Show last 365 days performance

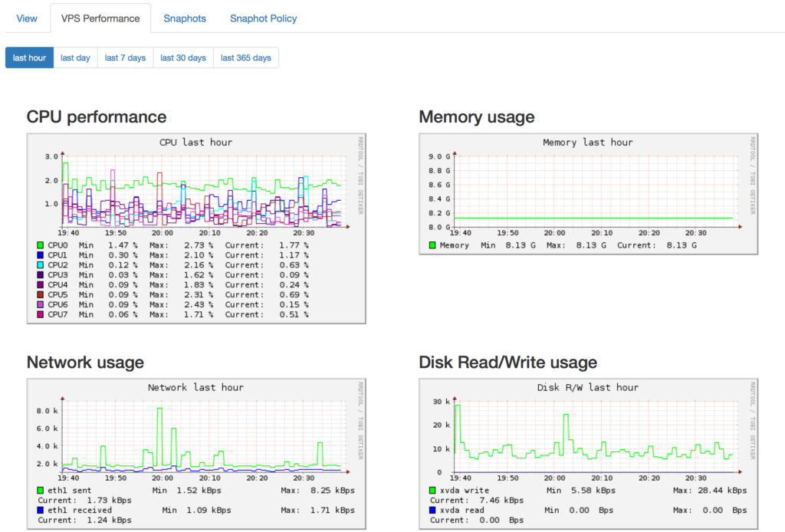click(x=246, y=57)
